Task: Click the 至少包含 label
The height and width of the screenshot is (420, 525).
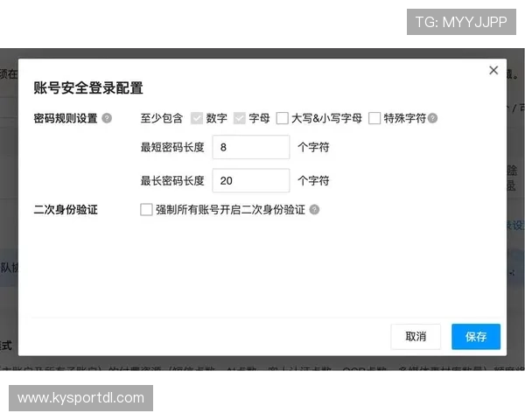Action: [x=161, y=118]
